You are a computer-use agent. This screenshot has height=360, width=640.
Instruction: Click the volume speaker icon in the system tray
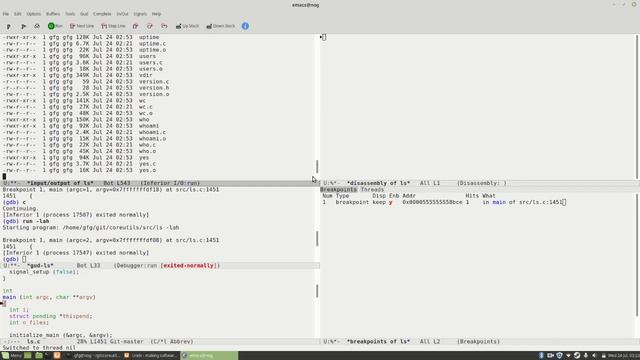point(594,356)
